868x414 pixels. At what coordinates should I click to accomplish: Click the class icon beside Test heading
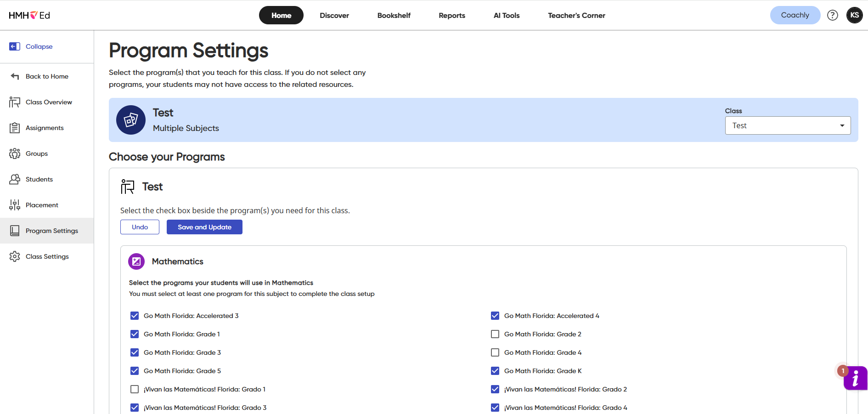pos(128,187)
